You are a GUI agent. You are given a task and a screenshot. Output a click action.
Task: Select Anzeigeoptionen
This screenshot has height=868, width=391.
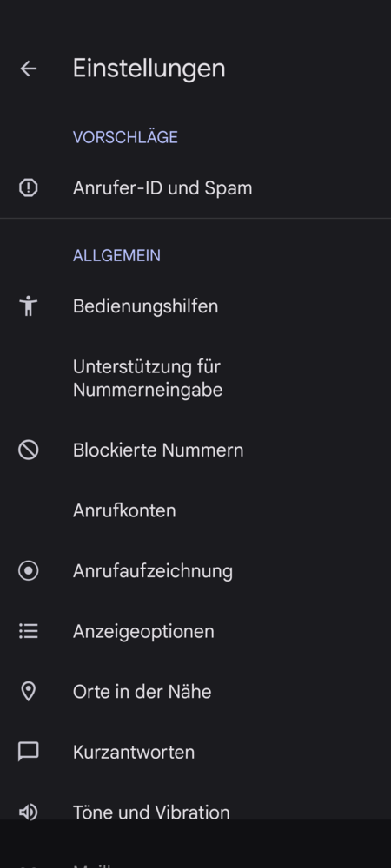(x=195, y=631)
